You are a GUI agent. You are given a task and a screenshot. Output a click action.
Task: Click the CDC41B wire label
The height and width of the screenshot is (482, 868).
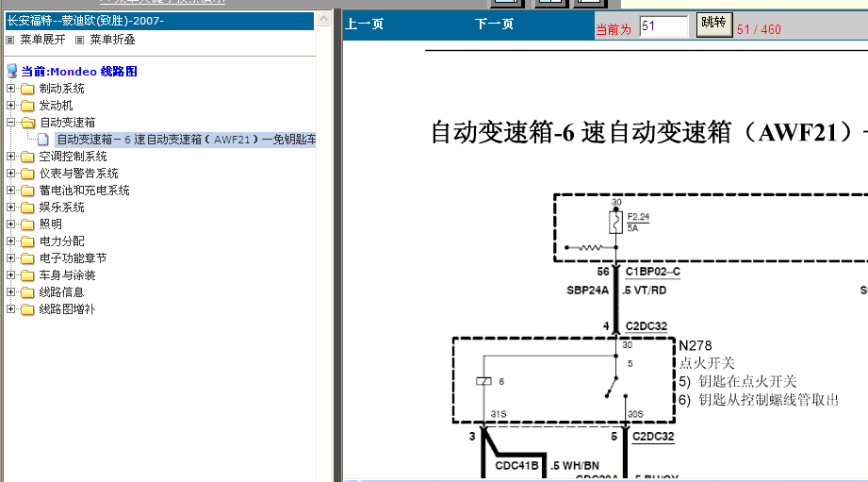tap(516, 465)
